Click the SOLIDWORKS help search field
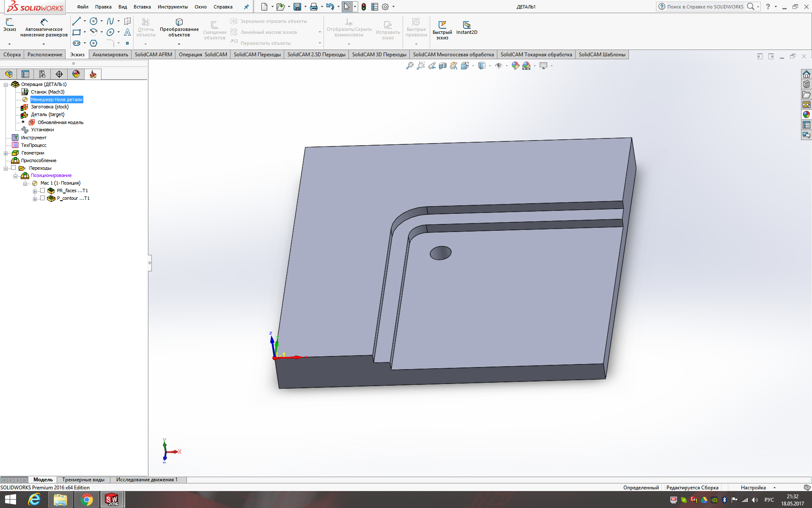The image size is (812, 508). click(x=705, y=7)
